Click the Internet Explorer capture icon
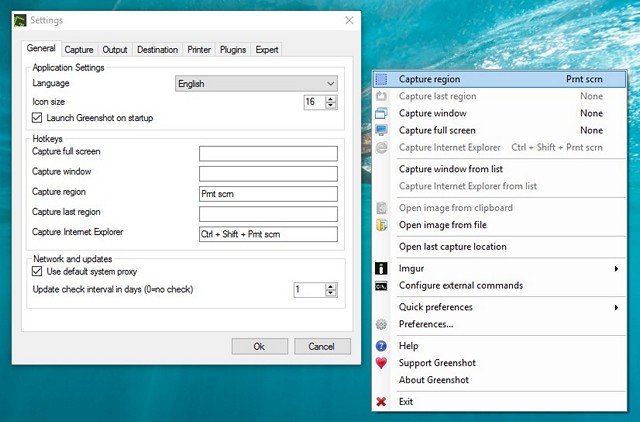 [x=381, y=148]
